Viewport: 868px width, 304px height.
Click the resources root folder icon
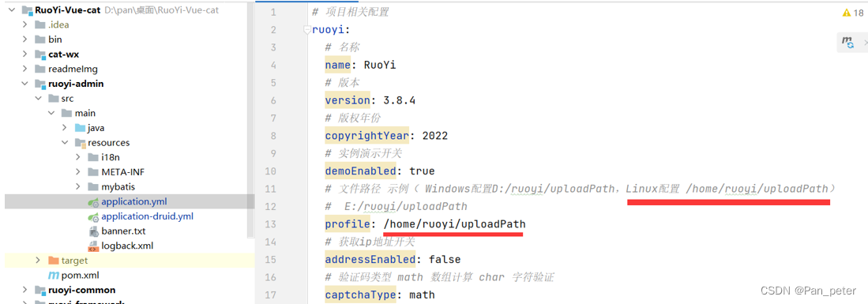click(80, 142)
